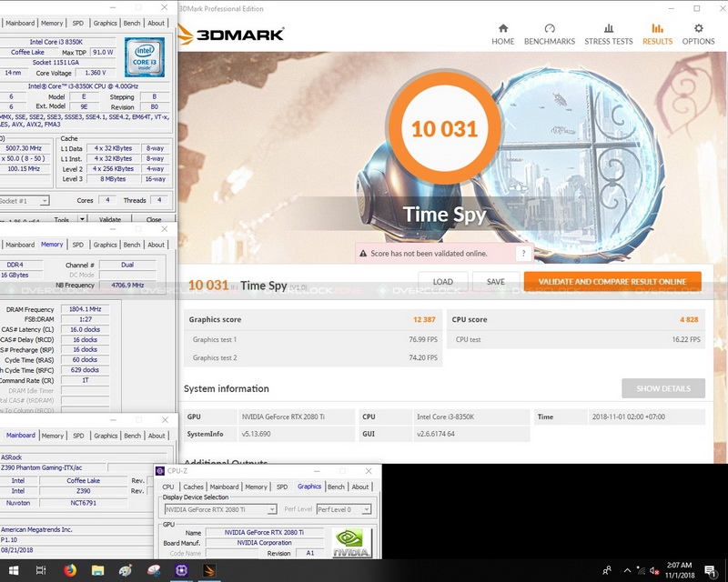Click the Z390 Phantom Gaming-ITX/ac model field
Screen dimensions: 728x582
(53, 467)
